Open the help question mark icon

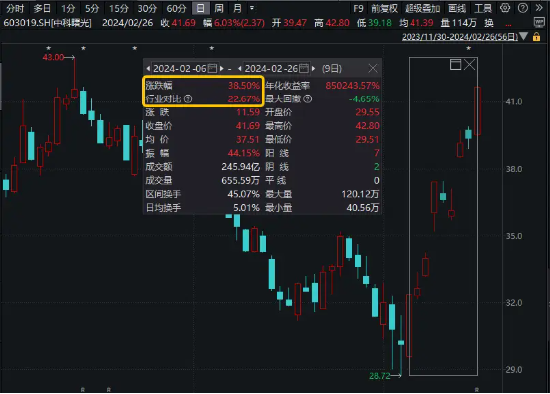523,8
